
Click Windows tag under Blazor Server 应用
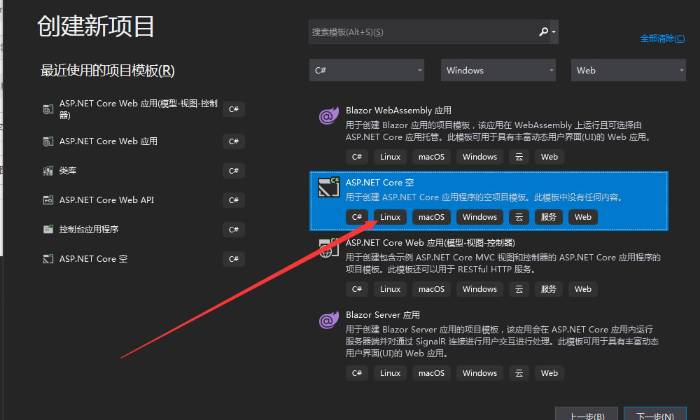[479, 373]
